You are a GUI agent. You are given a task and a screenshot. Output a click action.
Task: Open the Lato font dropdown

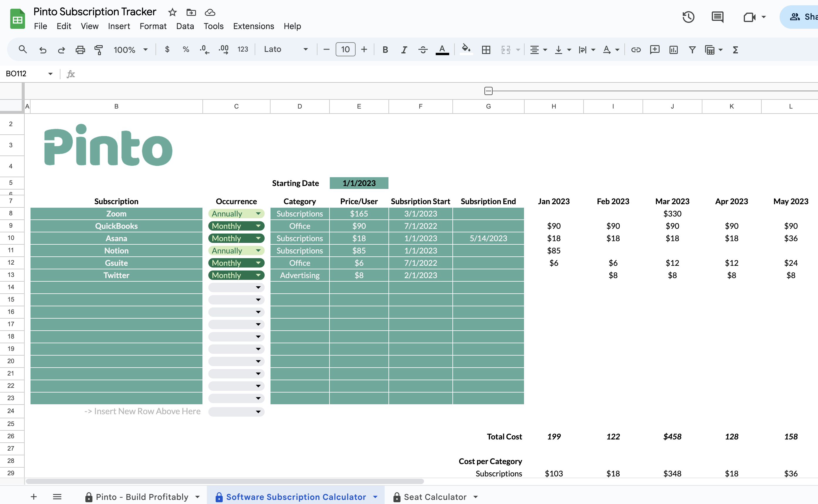[286, 49]
